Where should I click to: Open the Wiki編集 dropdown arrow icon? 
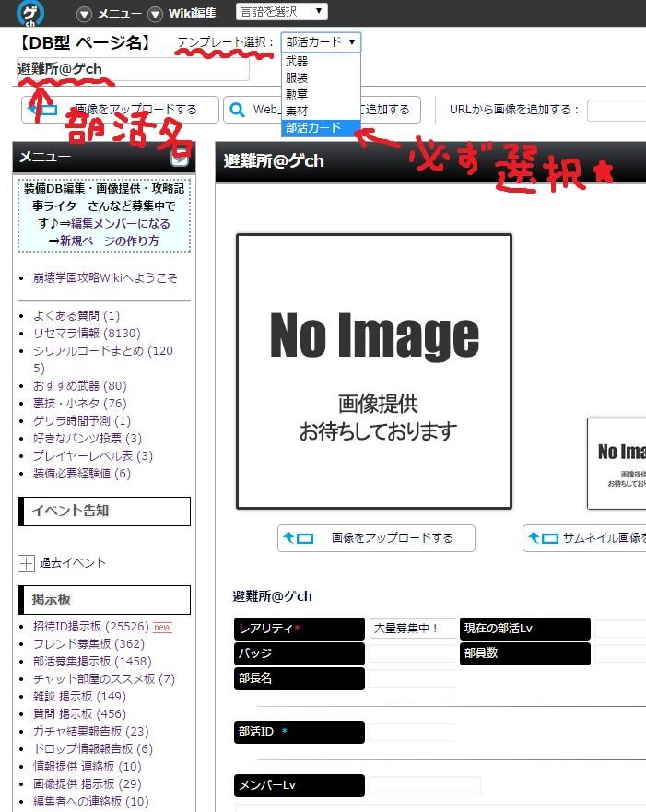(155, 14)
